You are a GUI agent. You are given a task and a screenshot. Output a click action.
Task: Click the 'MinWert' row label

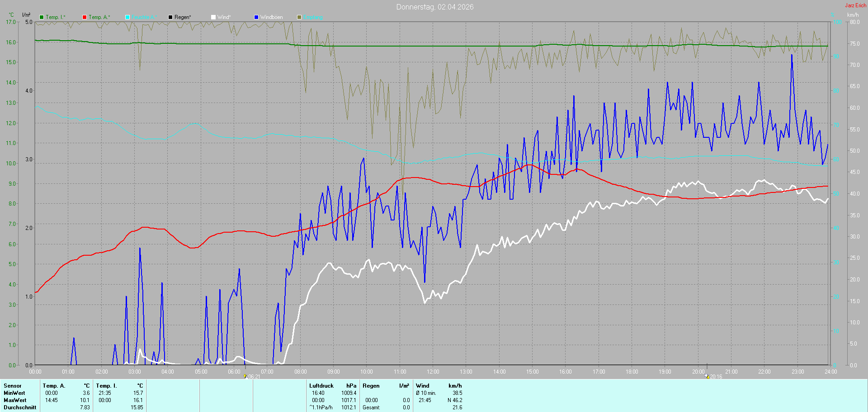(14, 393)
